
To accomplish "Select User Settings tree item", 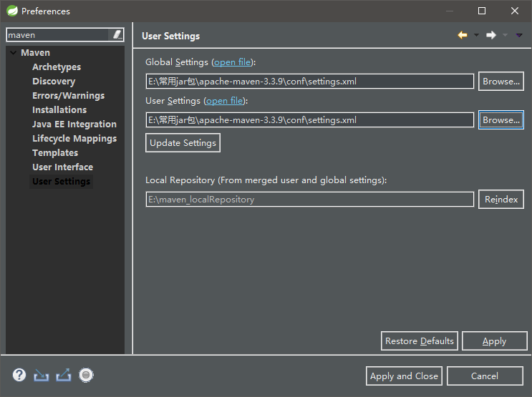I will point(61,182).
